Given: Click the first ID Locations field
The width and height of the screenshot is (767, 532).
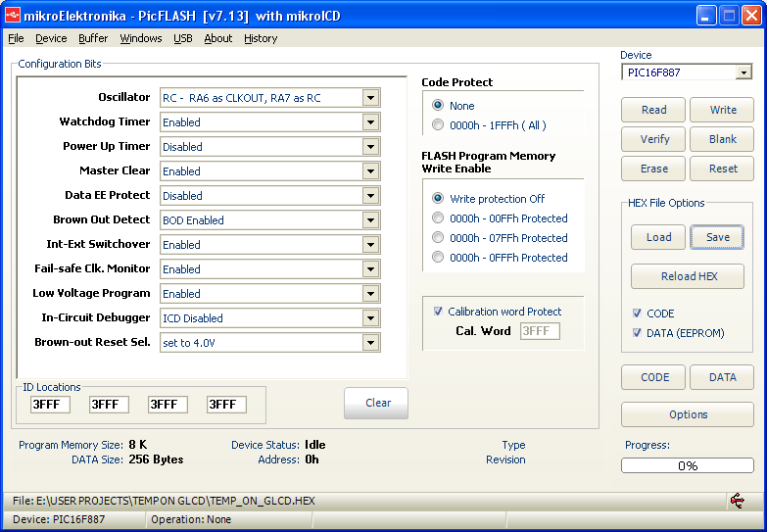Looking at the screenshot, I should [x=50, y=405].
